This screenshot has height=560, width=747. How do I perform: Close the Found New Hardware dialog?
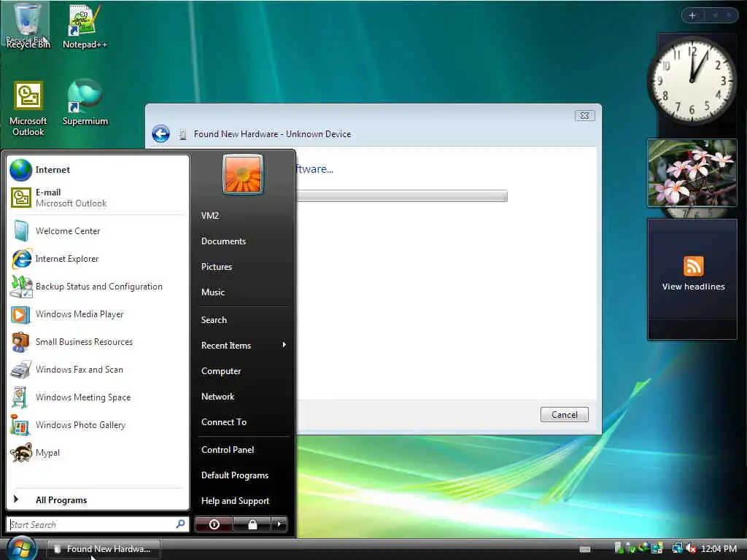coord(584,115)
